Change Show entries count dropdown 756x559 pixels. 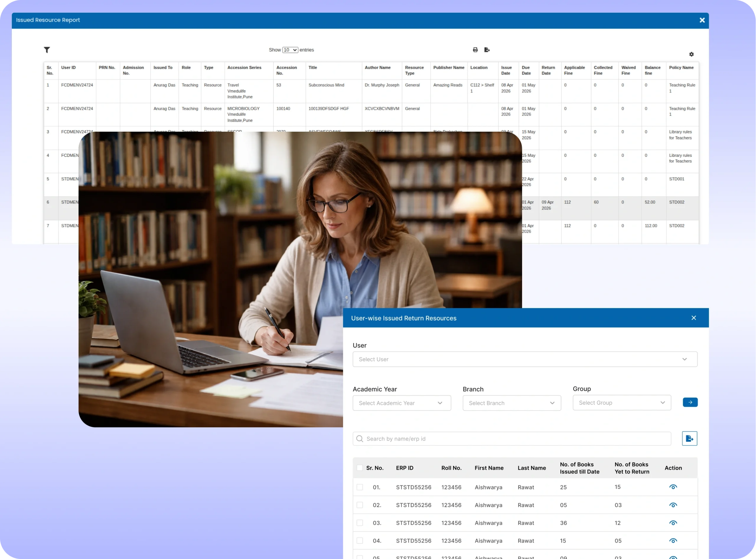coord(290,50)
